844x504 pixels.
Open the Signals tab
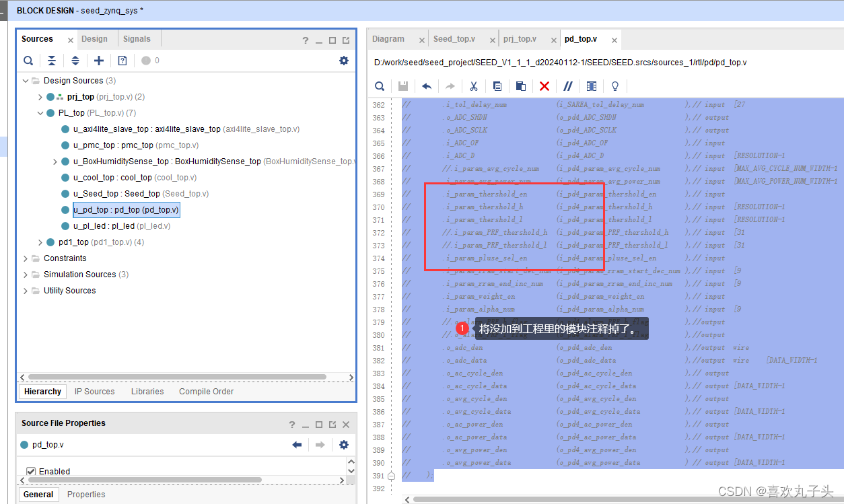click(138, 39)
